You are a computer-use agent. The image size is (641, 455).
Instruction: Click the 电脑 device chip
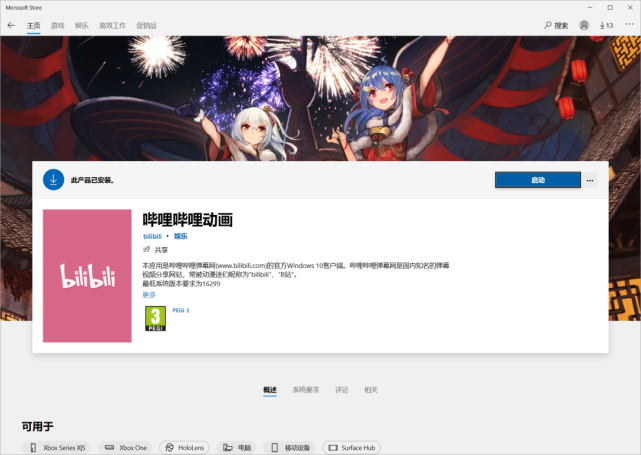[237, 448]
